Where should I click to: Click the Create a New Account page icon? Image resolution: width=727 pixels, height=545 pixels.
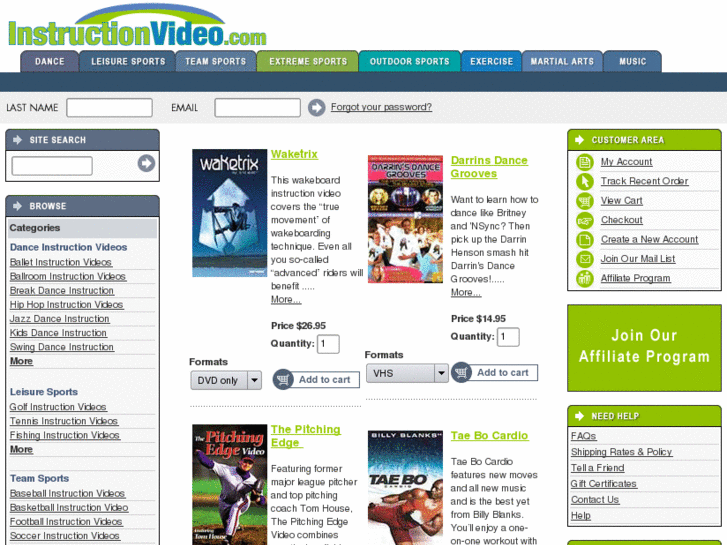pos(585,240)
